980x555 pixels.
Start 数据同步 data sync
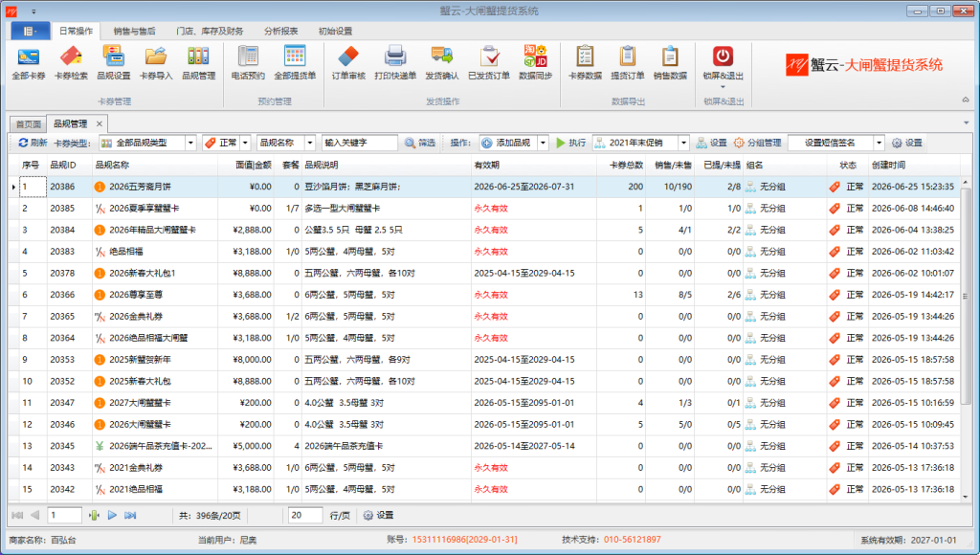coord(536,64)
